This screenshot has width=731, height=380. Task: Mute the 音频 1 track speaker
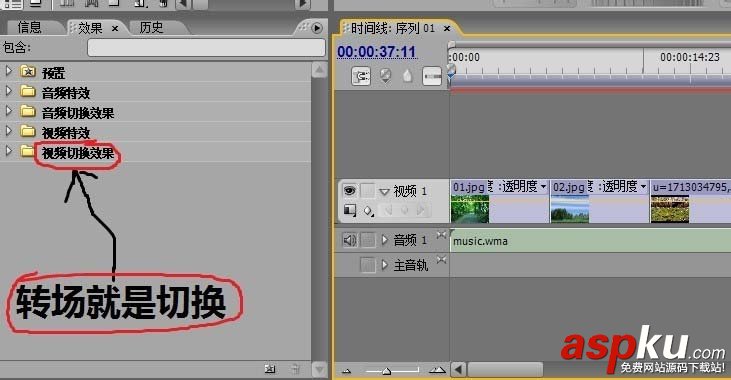coord(350,240)
